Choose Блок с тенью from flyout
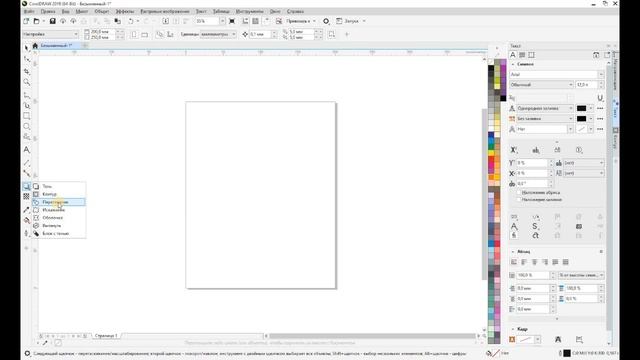The image size is (640, 360). click(x=59, y=233)
